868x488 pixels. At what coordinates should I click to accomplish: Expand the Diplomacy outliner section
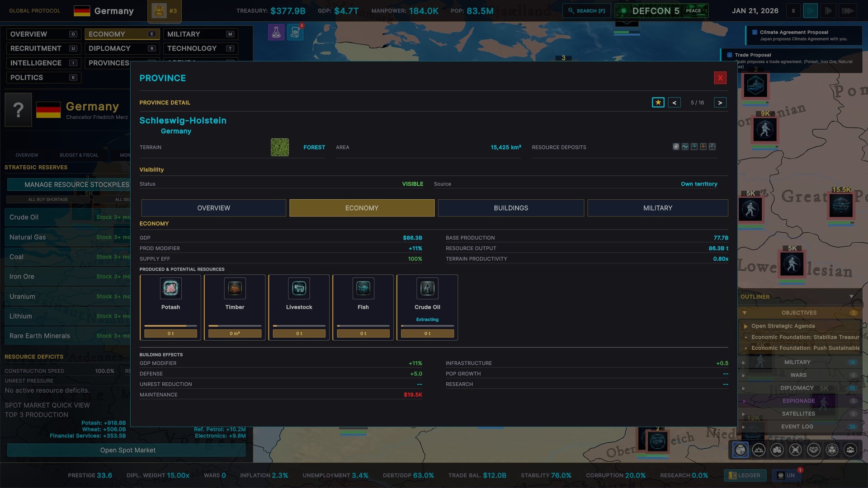click(x=743, y=388)
